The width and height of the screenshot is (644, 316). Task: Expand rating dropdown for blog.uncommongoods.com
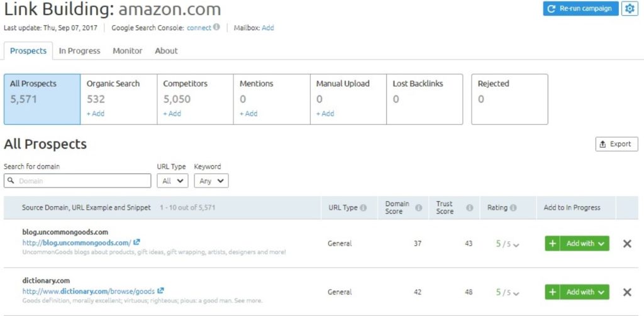(x=516, y=246)
